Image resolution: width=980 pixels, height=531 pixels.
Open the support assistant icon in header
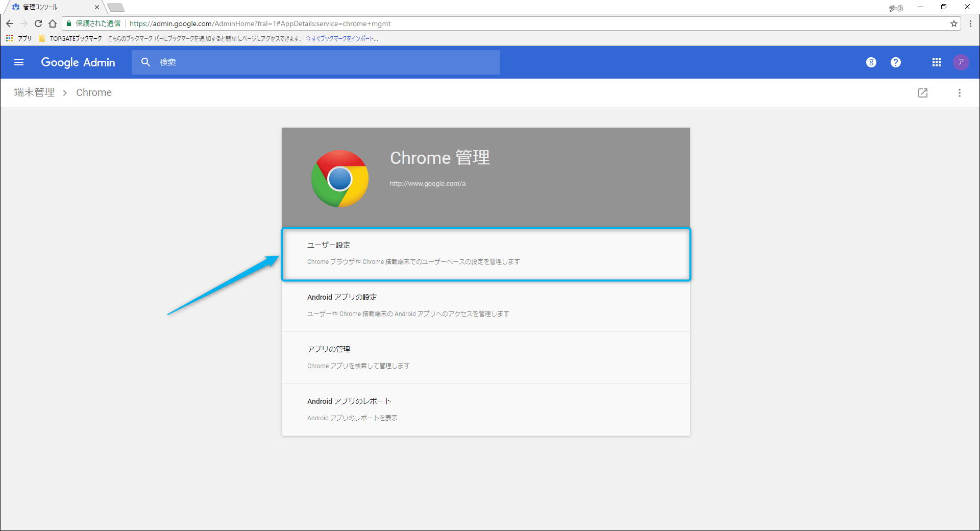(871, 62)
